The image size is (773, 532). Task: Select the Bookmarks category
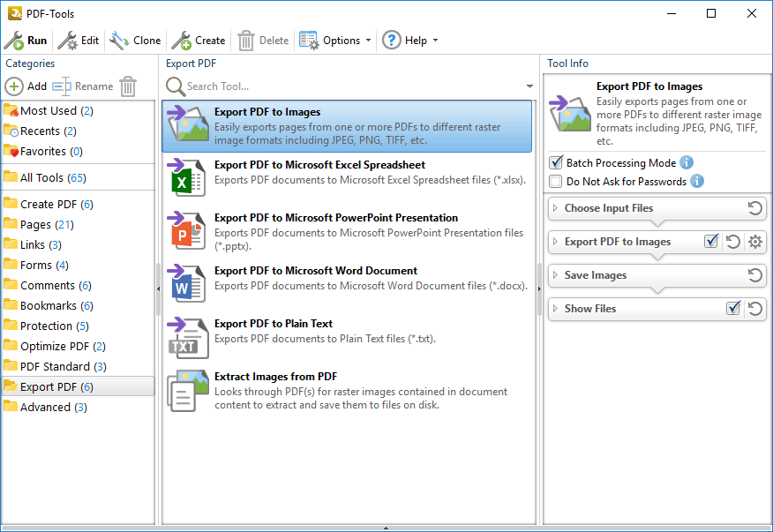78,305
